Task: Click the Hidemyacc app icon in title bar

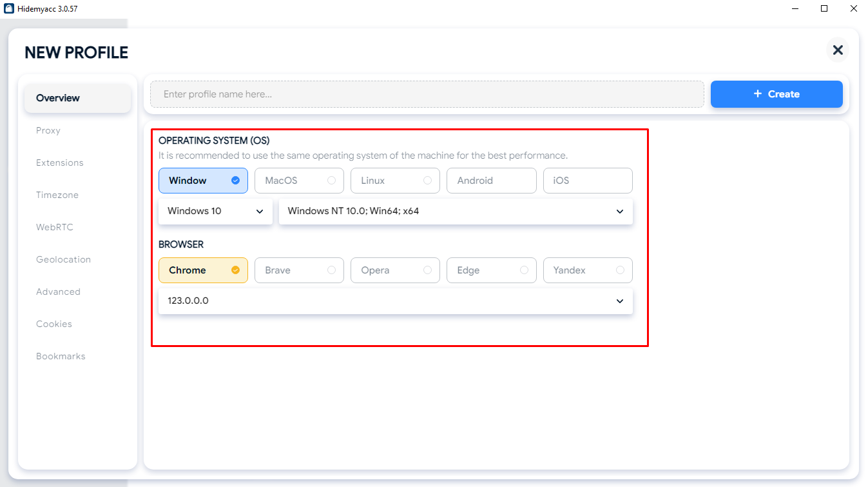Action: (9, 9)
